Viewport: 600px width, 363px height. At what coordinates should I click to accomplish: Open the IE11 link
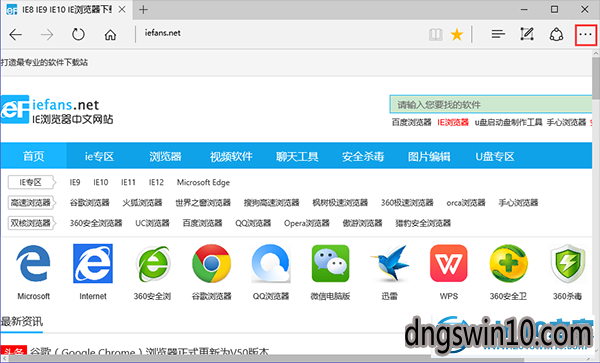pyautogui.click(x=128, y=182)
